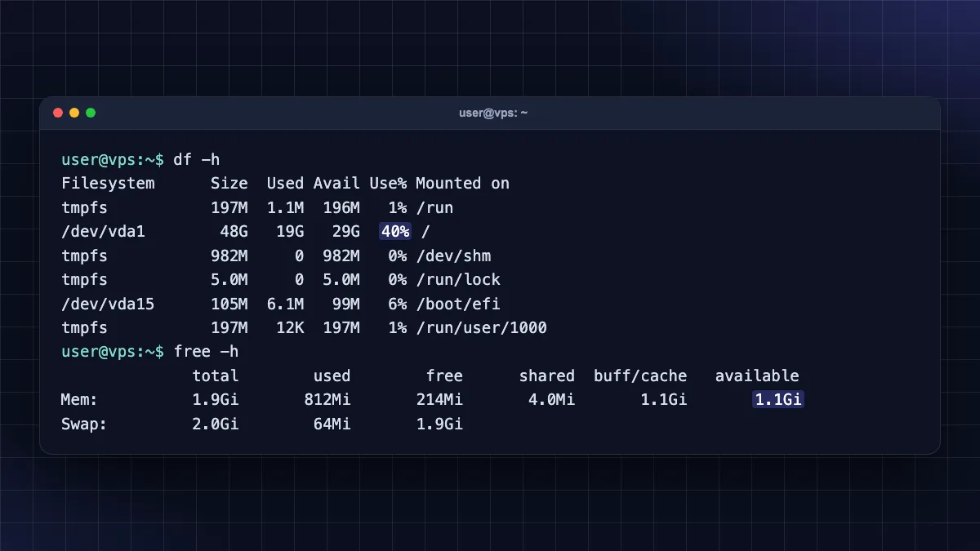Click the /dev/vda15 filesystem name
Screen dimensions: 980x551
108,304
